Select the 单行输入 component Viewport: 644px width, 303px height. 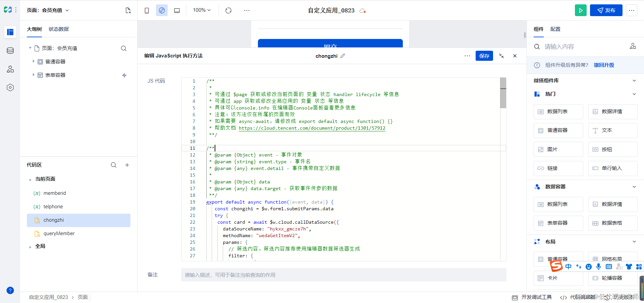click(613, 168)
